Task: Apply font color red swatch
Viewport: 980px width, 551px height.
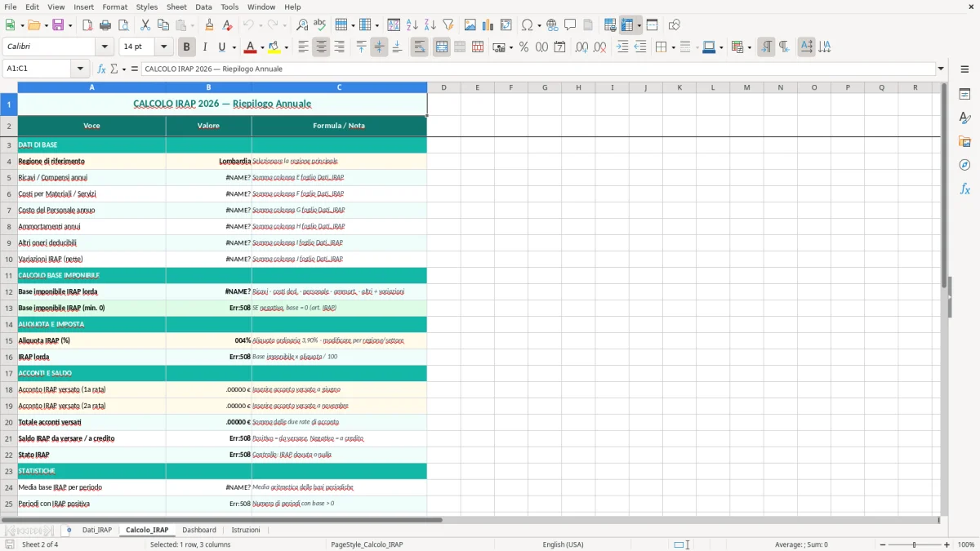Action: pos(251,47)
